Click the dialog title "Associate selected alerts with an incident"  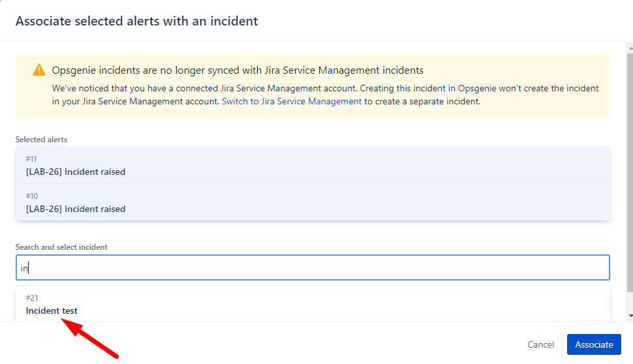click(x=136, y=21)
